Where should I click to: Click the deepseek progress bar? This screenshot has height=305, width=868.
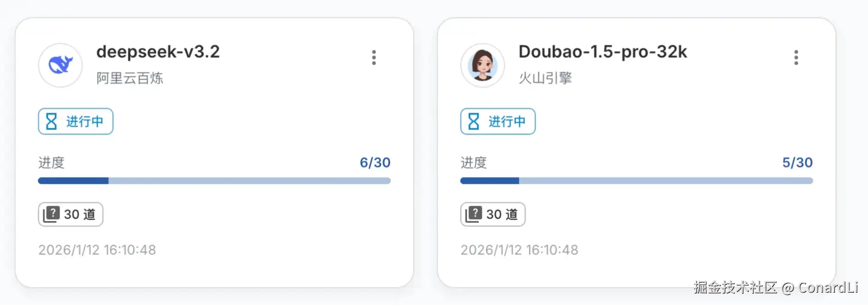pyautogui.click(x=214, y=181)
